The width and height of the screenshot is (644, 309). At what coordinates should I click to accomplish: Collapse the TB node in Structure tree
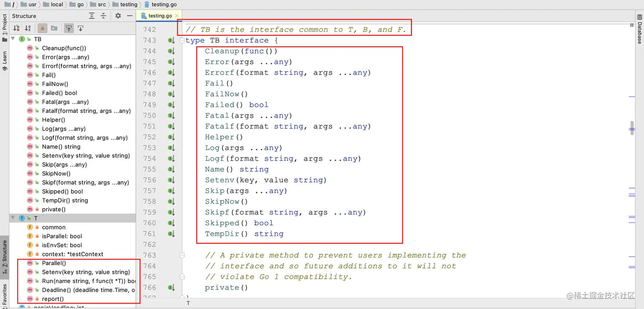(12, 39)
